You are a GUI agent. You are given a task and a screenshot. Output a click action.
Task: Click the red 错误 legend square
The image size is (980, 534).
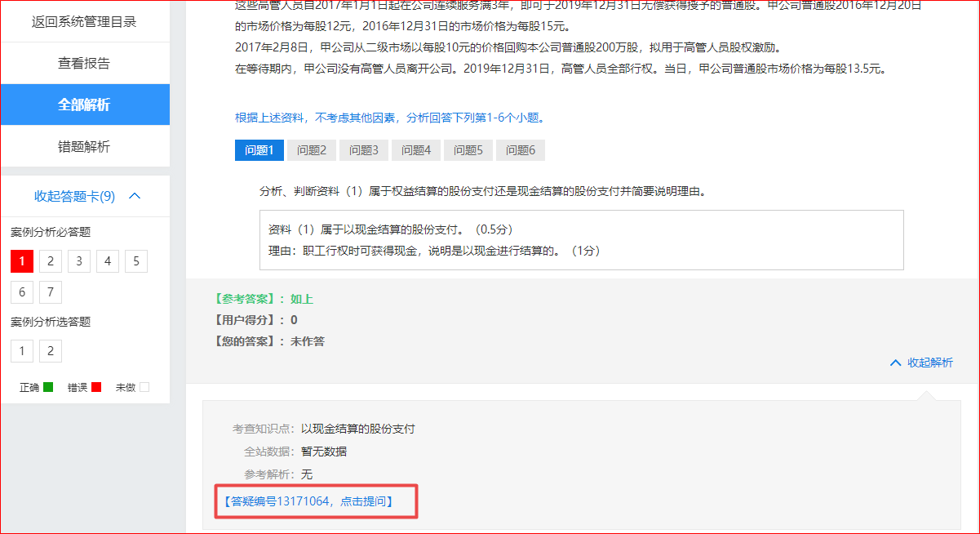[96, 387]
